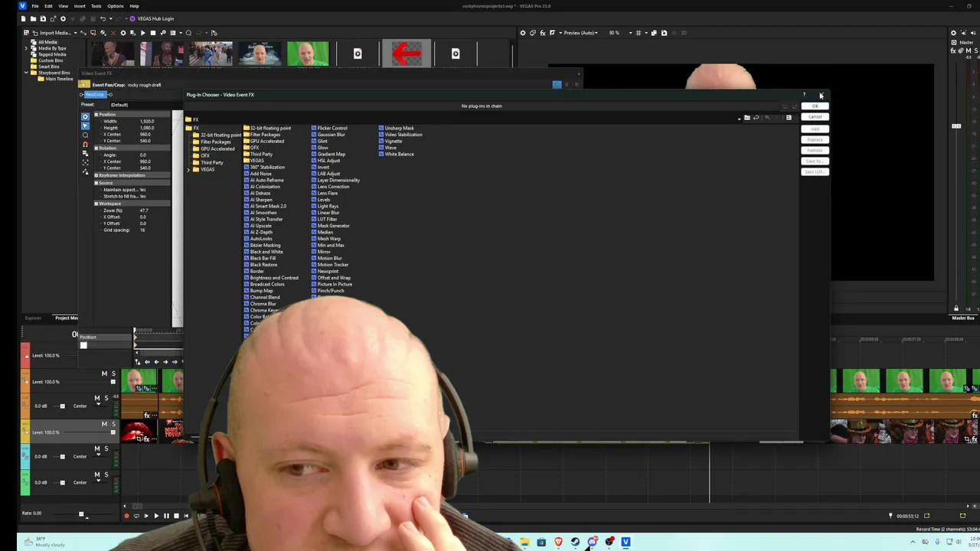Open the OFX folder in FX tree

click(202, 155)
